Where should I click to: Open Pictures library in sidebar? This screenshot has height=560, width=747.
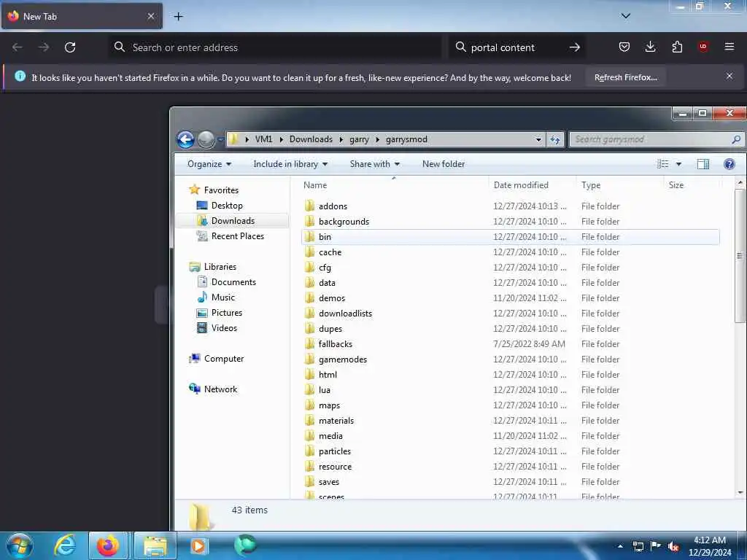(227, 312)
